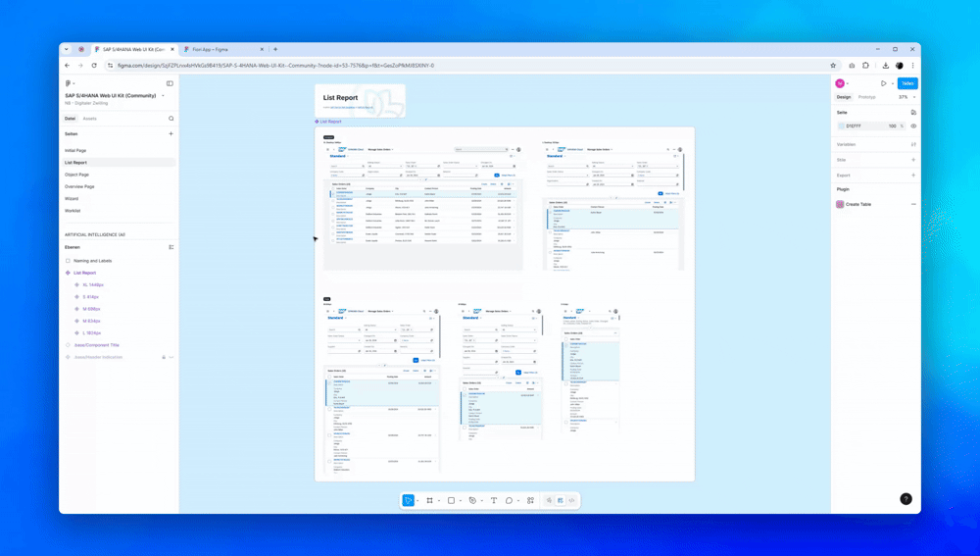Click the ARTIFICIAL INTELLIGENCE (AI) page entry

[x=95, y=234]
